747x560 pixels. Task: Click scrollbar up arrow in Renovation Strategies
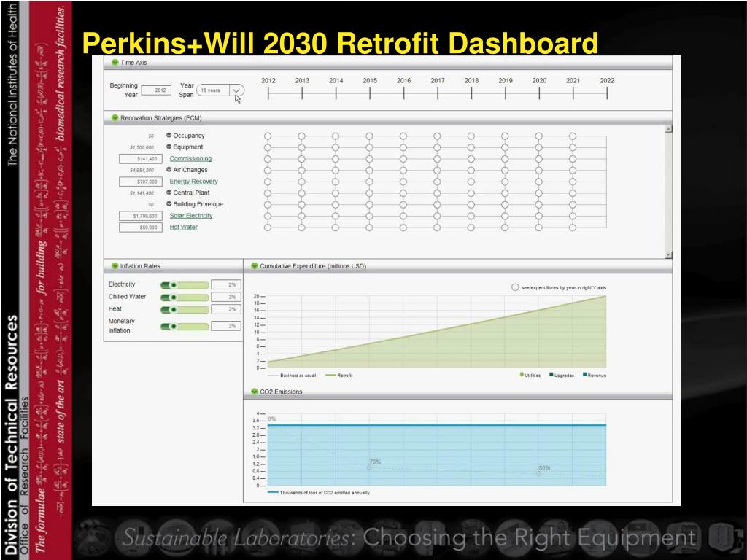coord(668,129)
